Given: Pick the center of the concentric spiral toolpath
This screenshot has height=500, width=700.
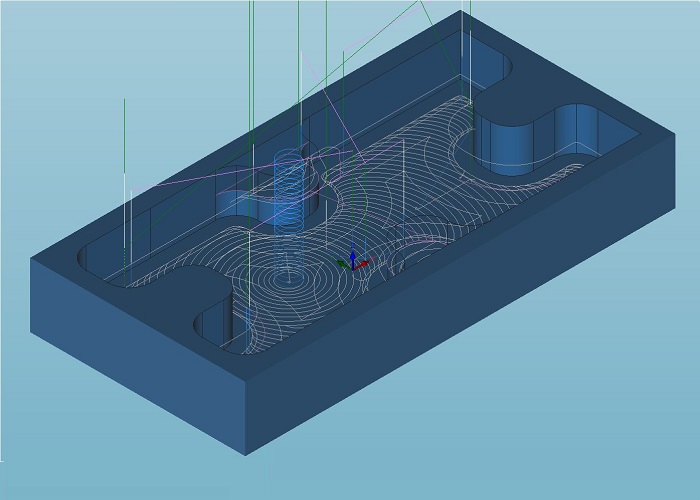Looking at the screenshot, I should coord(288,281).
